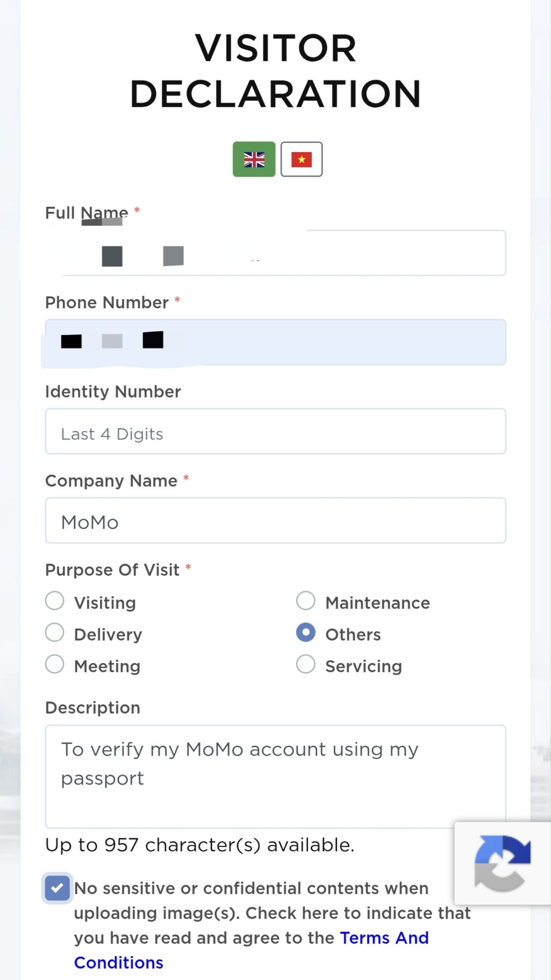Choose Maintenance as purpose of visit
This screenshot has height=980, width=551.
(306, 601)
